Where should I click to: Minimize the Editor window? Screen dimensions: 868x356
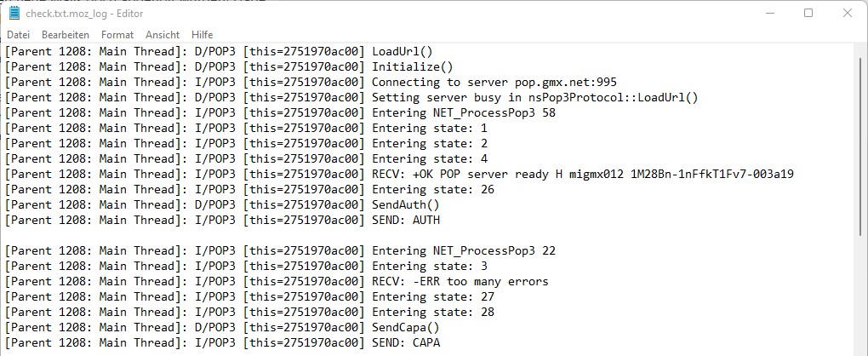click(769, 14)
